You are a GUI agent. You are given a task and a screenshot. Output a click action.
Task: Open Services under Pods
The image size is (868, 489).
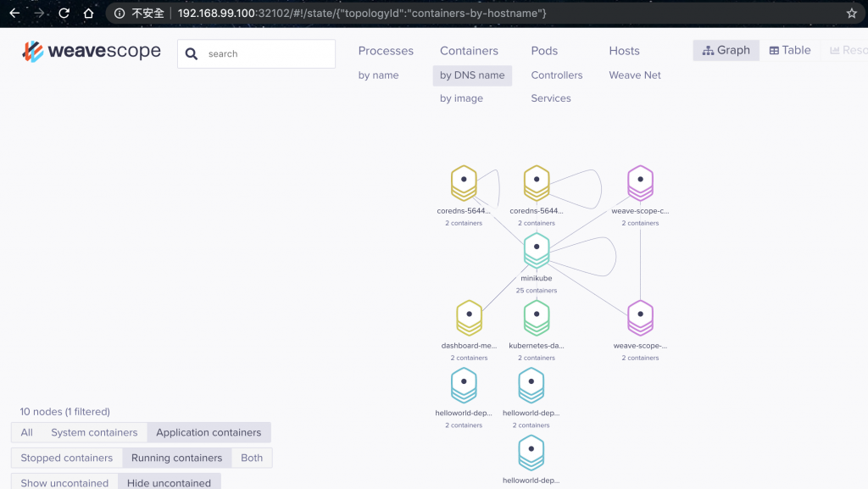(551, 98)
